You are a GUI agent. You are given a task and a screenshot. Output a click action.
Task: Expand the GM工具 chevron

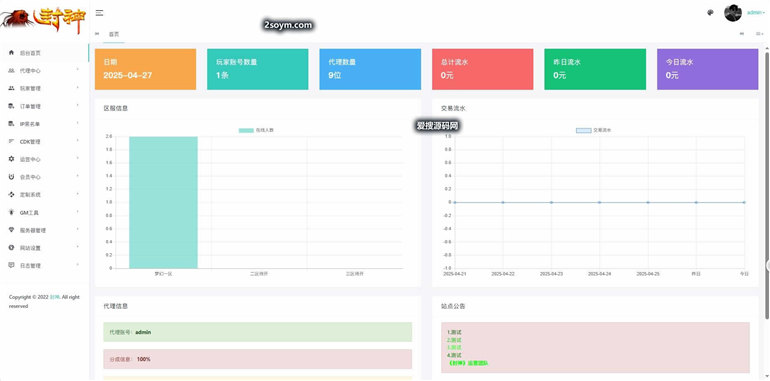click(78, 211)
